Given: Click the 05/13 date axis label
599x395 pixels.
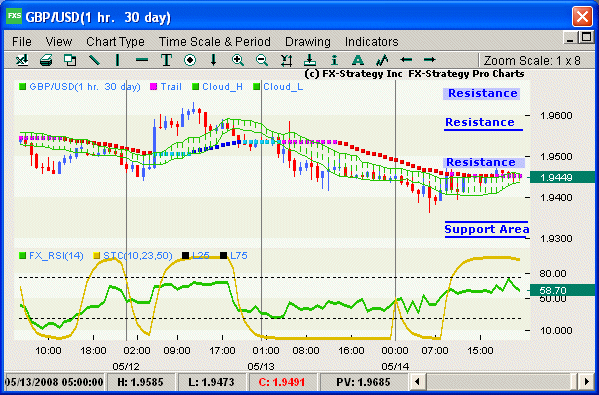Looking at the screenshot, I should click(261, 366).
